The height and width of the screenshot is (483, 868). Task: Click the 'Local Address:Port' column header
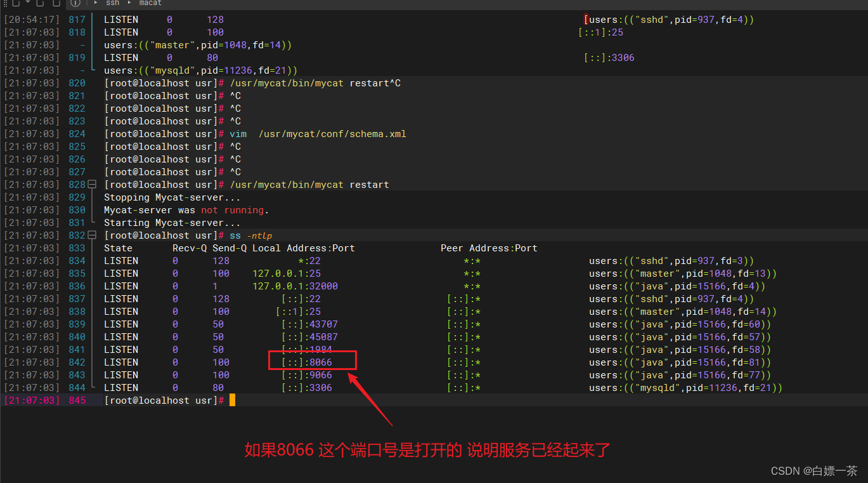tap(304, 248)
